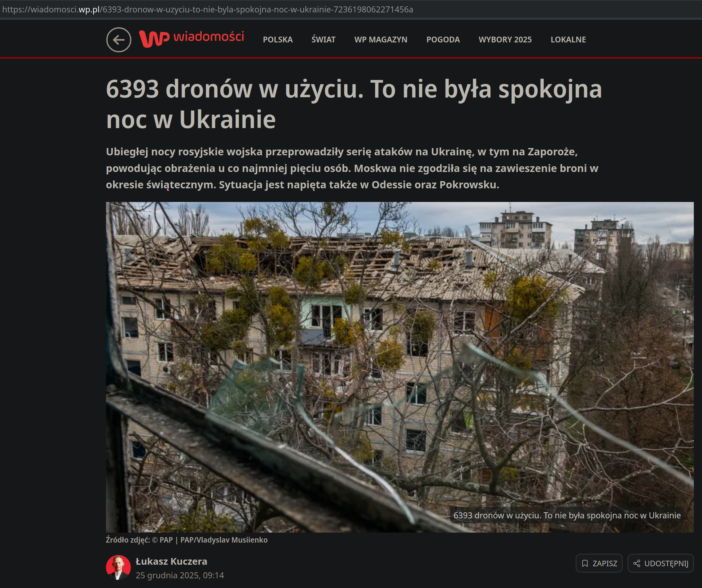
Task: Click the PAP/Vladyslav Musiienko photo credit
Action: 224,540
